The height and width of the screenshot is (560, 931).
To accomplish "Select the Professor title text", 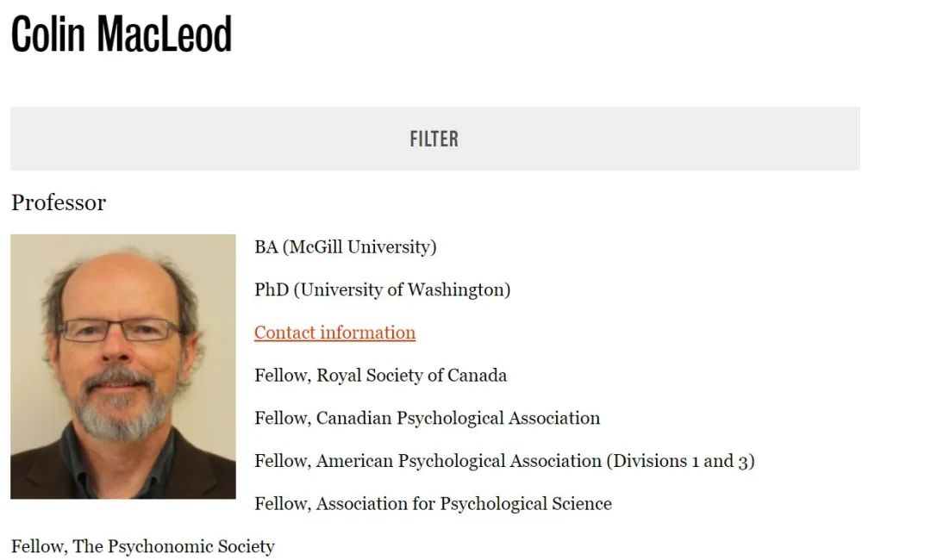I will tap(59, 202).
